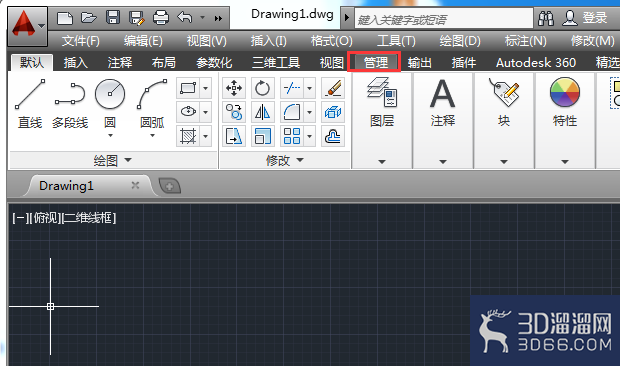This screenshot has height=366, width=620.
Task: Select the 直线 line tool
Action: tap(30, 104)
